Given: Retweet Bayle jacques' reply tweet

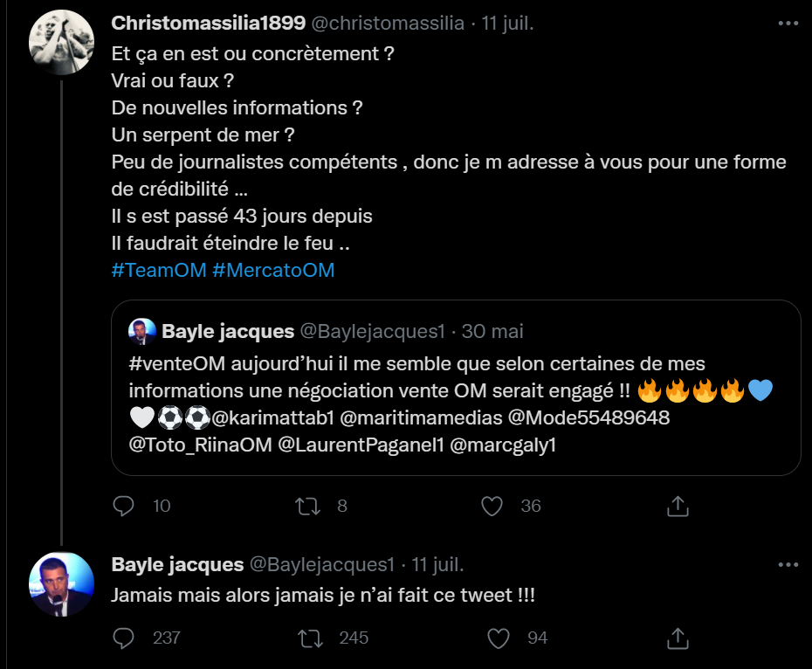Looking at the screenshot, I should click(x=308, y=638).
